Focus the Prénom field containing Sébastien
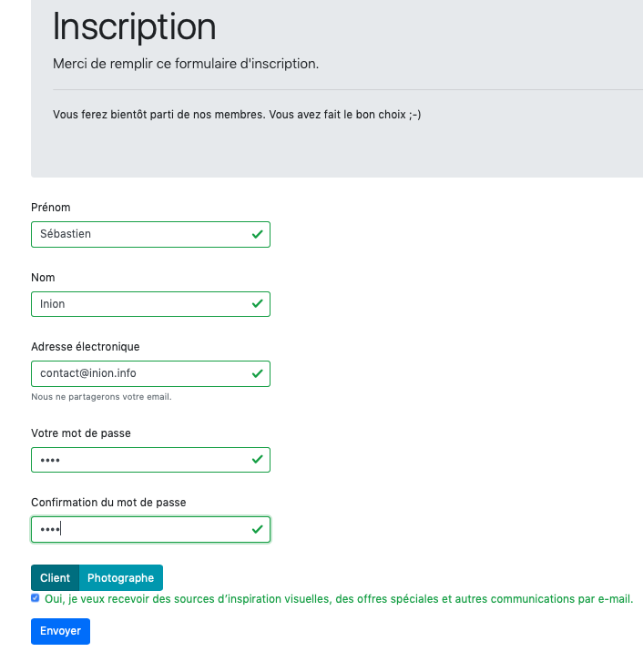 coord(137,234)
